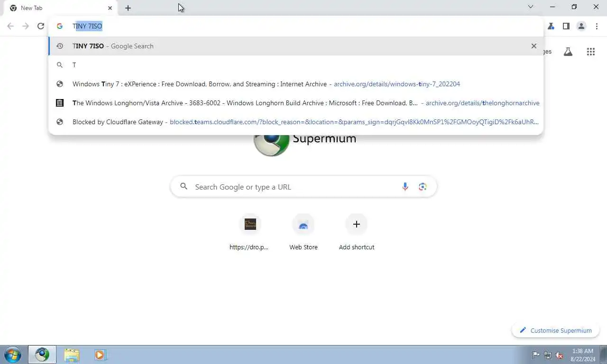The image size is (607, 364).
Task: Click Customise Supermium button
Action: coord(555,330)
